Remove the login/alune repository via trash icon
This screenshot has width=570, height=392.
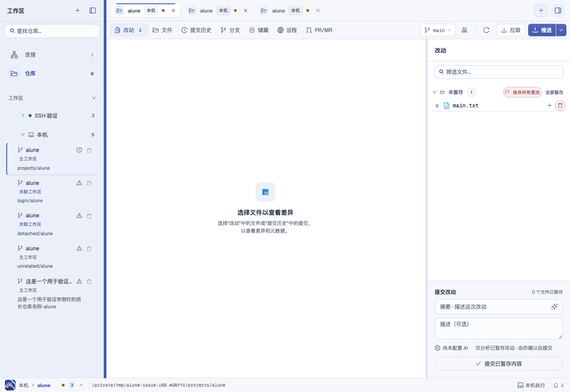(x=89, y=183)
